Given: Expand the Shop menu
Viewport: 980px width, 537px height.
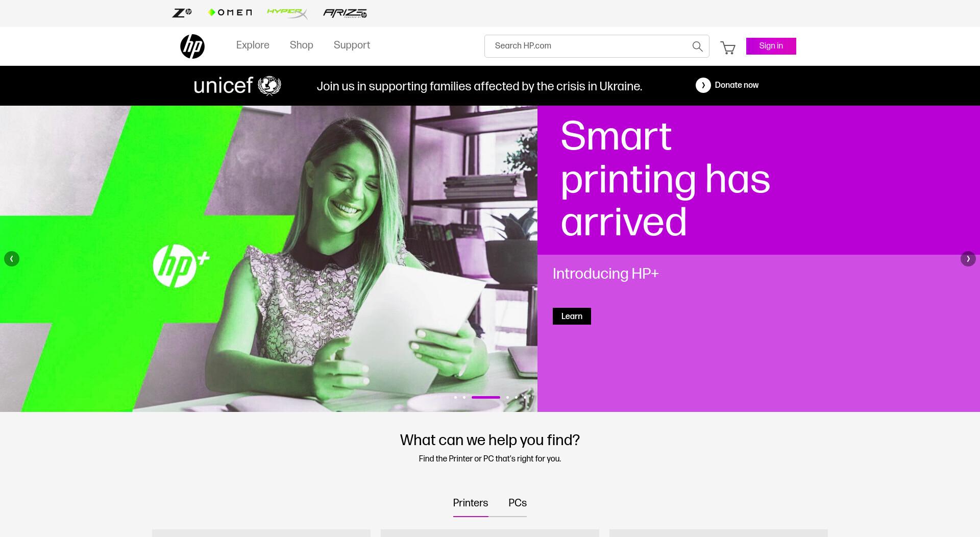Looking at the screenshot, I should tap(302, 45).
